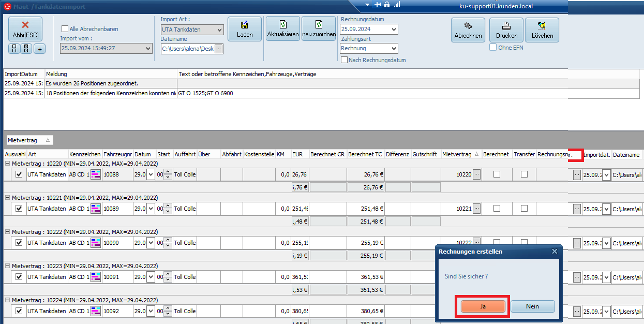
Task: Tick the Ohne EFN checkbox
Action: (x=493, y=48)
